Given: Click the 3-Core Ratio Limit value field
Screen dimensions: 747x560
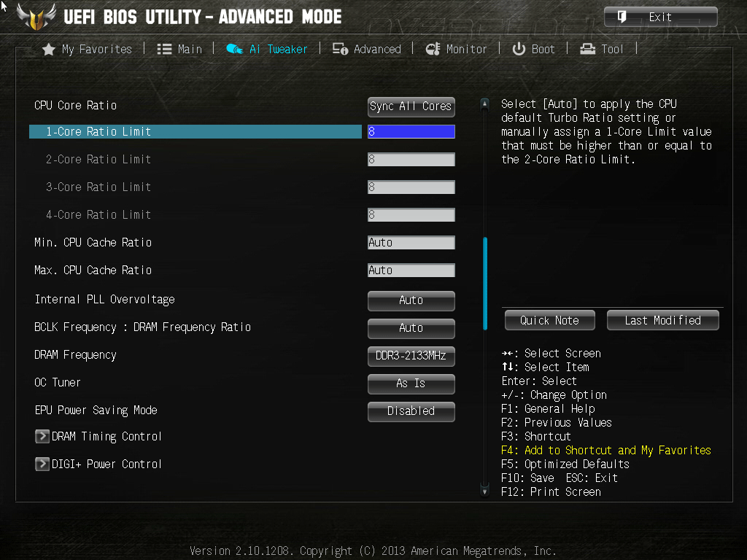Looking at the screenshot, I should coord(411,187).
